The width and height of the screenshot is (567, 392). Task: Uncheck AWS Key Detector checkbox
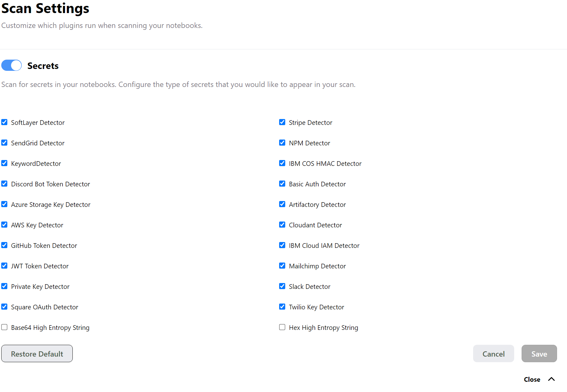(x=4, y=225)
